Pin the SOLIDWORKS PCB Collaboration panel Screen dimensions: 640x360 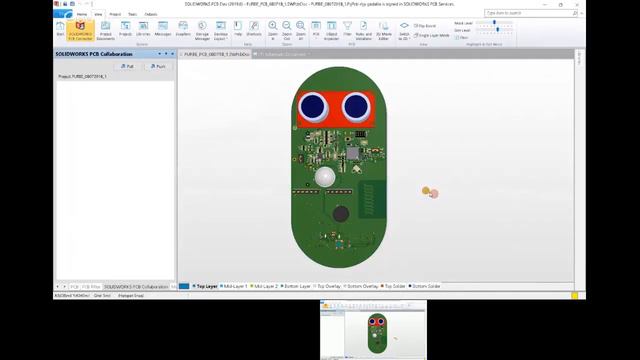[x=166, y=54]
